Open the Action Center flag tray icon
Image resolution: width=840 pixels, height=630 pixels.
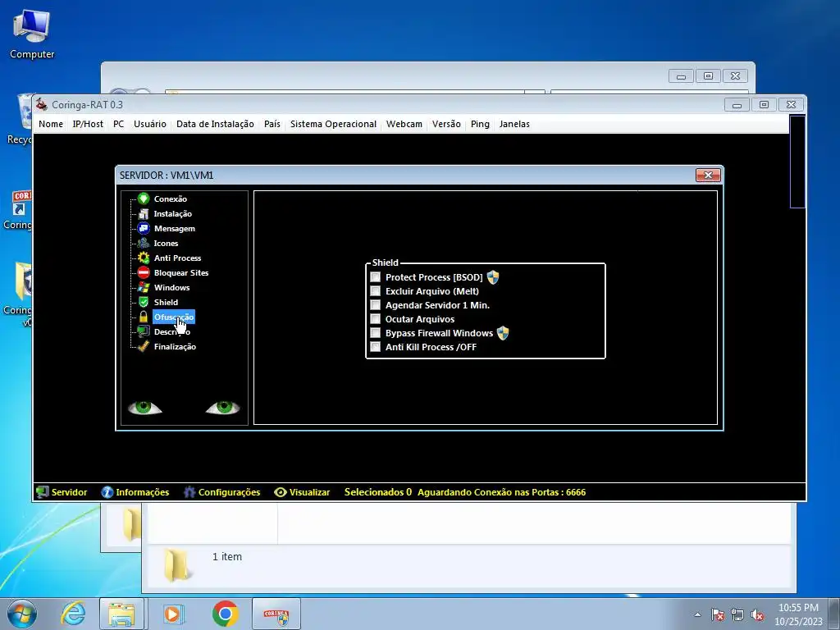coord(718,614)
